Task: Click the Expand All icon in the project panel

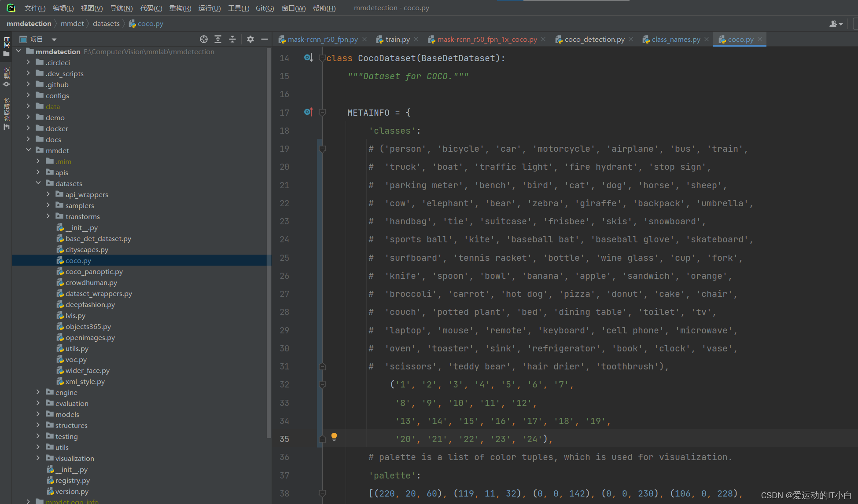Action: (x=218, y=40)
